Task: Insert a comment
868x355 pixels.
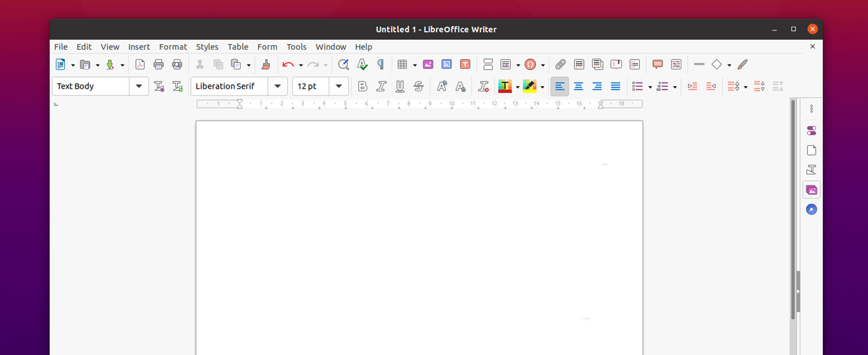Action: [658, 64]
